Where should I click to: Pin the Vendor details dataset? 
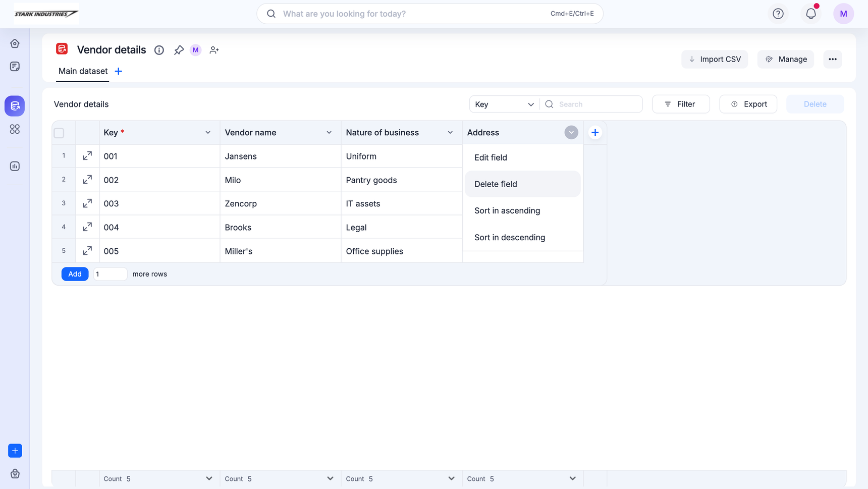click(x=179, y=50)
